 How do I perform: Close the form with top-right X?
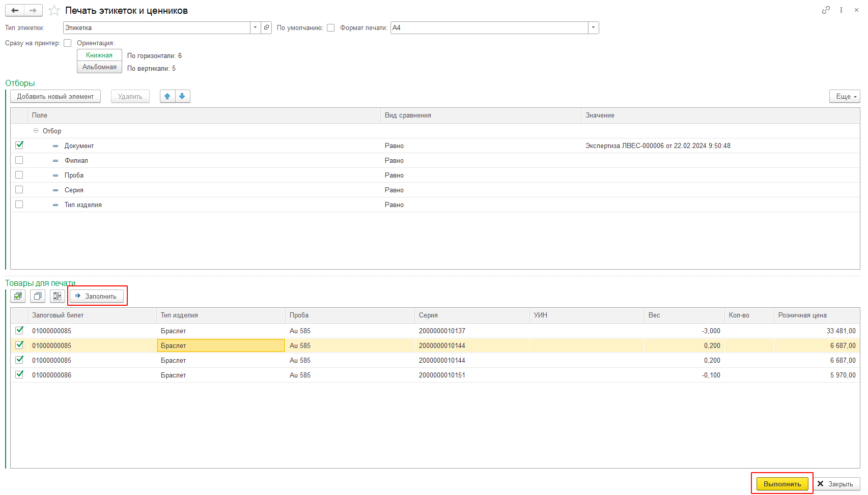coord(856,10)
